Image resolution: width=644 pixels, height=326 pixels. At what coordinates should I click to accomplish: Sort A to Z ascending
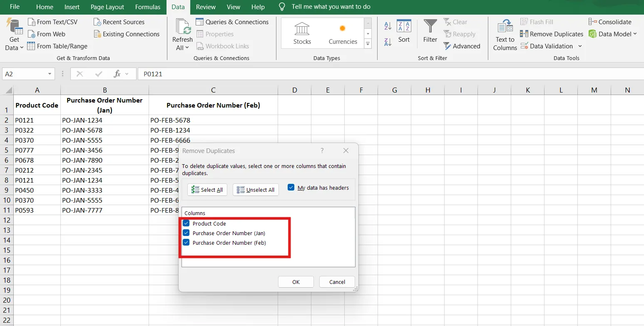[x=388, y=26]
